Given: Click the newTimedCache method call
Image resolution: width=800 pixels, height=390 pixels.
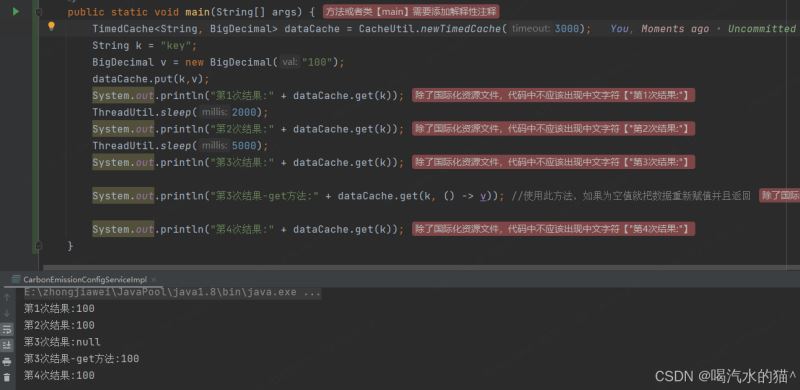Looking at the screenshot, I should [x=461, y=29].
